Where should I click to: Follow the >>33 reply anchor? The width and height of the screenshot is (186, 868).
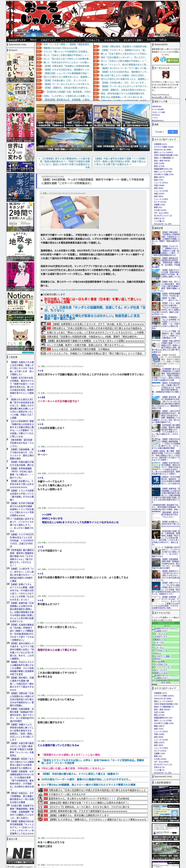pyautogui.click(x=41, y=397)
